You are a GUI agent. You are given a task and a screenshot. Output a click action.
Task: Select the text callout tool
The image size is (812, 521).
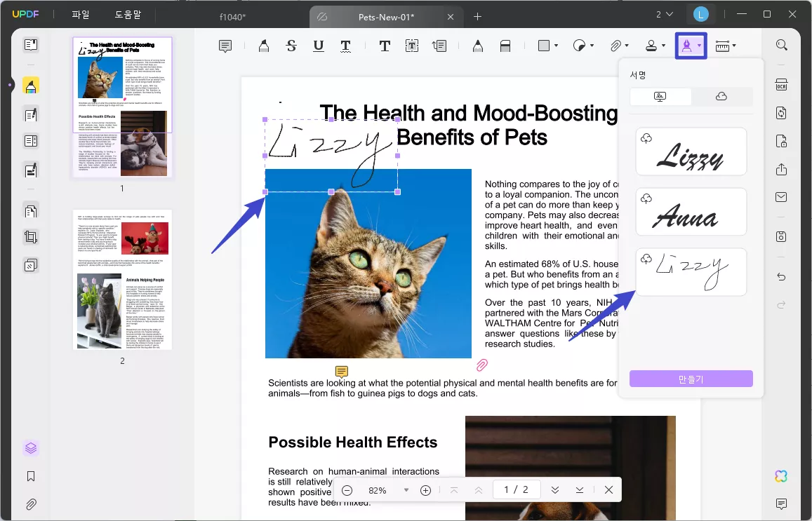click(439, 46)
